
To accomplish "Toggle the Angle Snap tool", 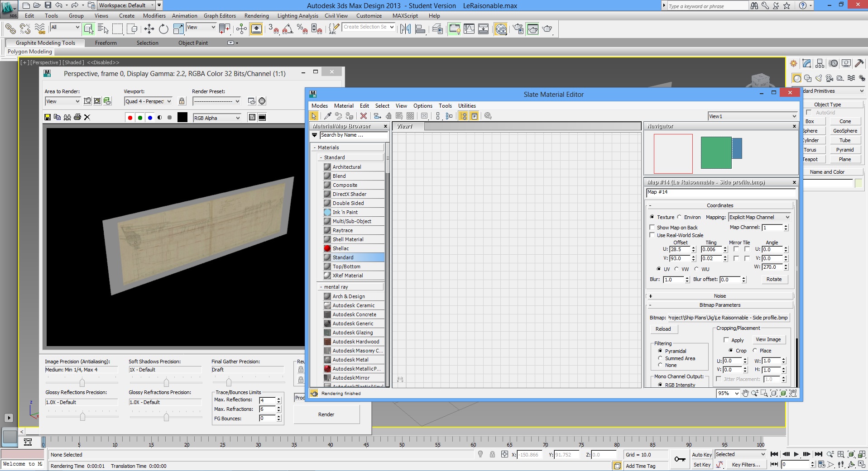I will [x=288, y=29].
